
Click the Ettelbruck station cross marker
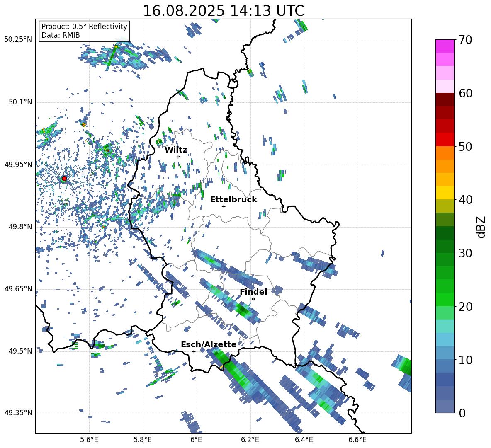tap(224, 206)
